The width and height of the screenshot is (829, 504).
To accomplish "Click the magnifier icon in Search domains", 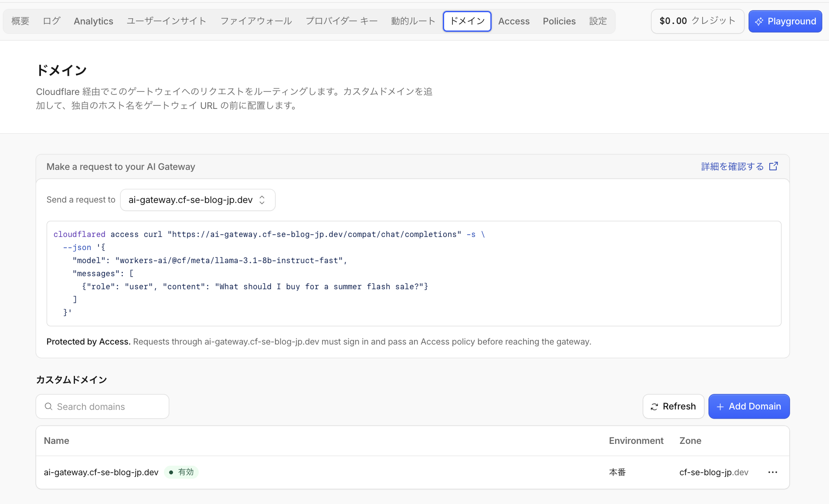I will (48, 406).
